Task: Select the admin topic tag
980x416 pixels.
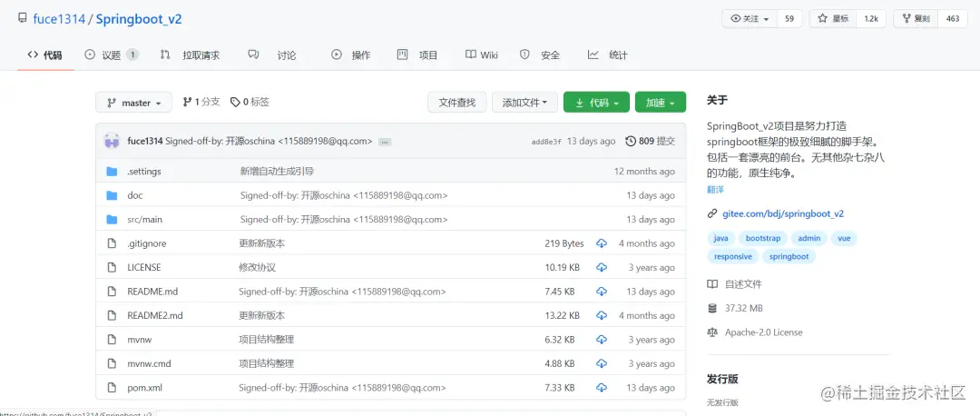Action: [x=809, y=238]
